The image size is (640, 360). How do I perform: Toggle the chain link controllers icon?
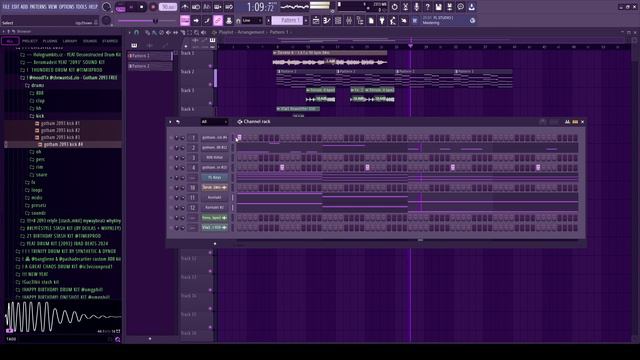tap(218, 20)
